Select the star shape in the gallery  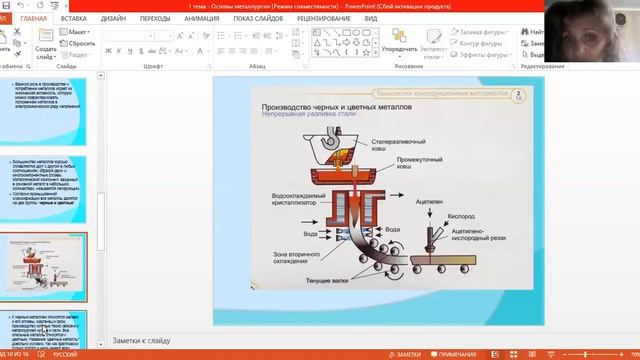tap(366, 52)
